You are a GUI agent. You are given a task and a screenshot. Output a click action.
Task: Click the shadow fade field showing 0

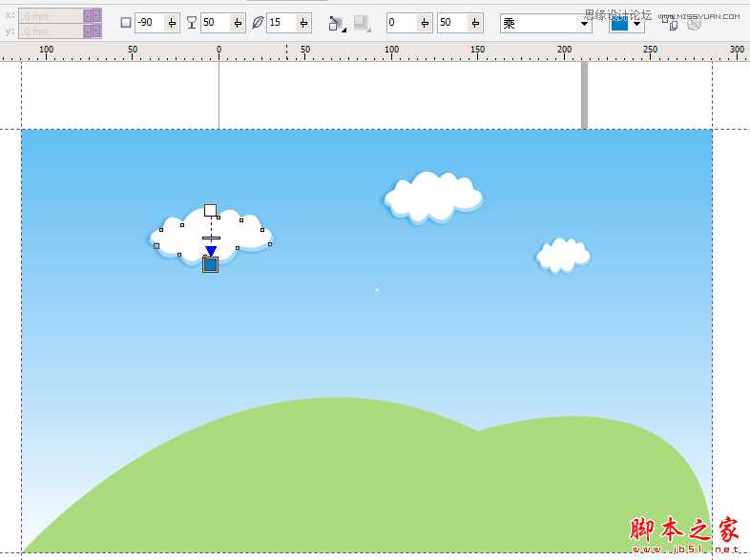tap(401, 23)
